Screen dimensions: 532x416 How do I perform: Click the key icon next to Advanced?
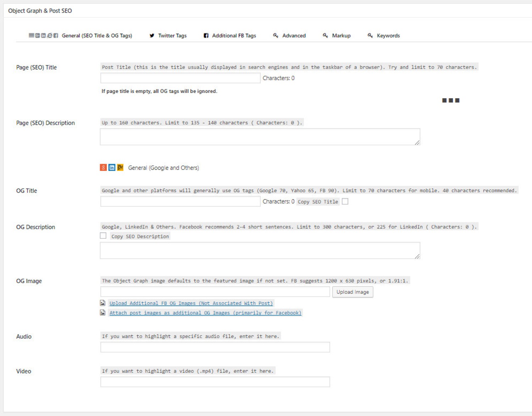tap(275, 35)
